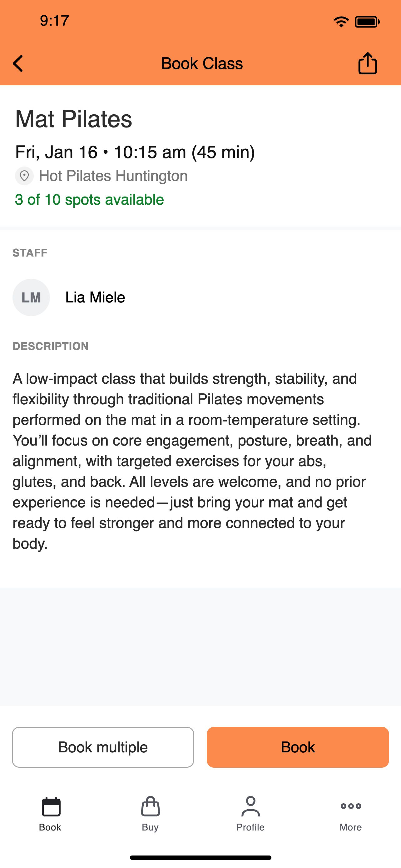Image resolution: width=401 pixels, height=868 pixels.
Task: Select staff member Lia Miele
Action: 95,297
